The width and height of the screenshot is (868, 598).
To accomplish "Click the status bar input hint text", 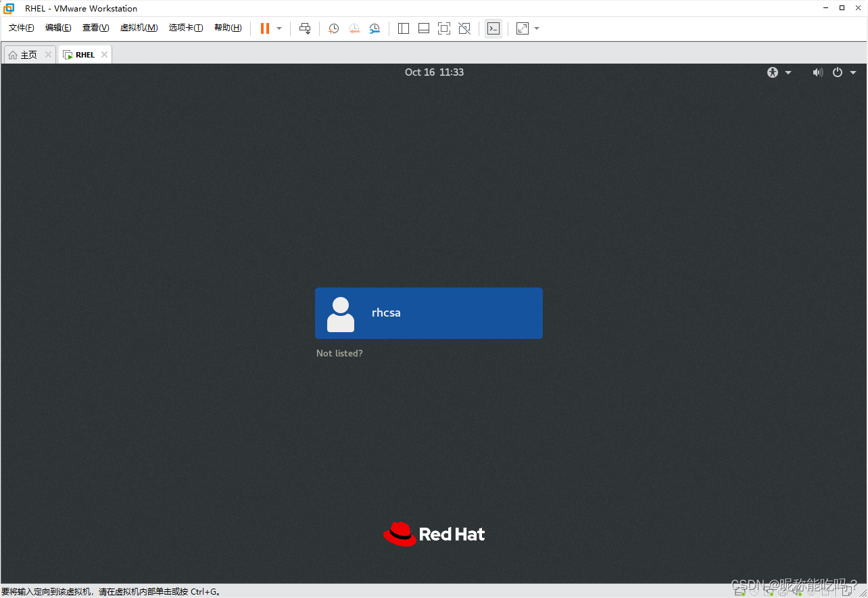I will tap(111, 592).
